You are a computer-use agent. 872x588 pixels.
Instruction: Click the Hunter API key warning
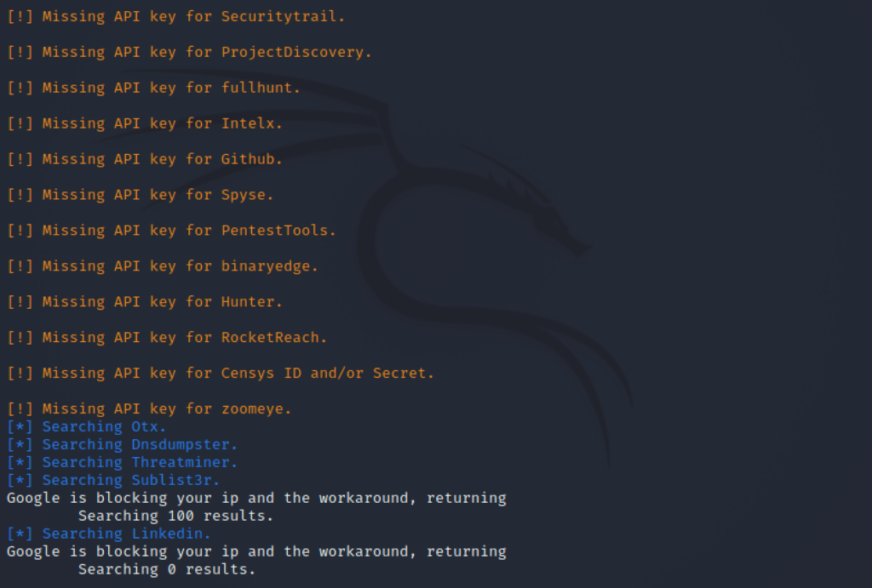[x=145, y=302]
